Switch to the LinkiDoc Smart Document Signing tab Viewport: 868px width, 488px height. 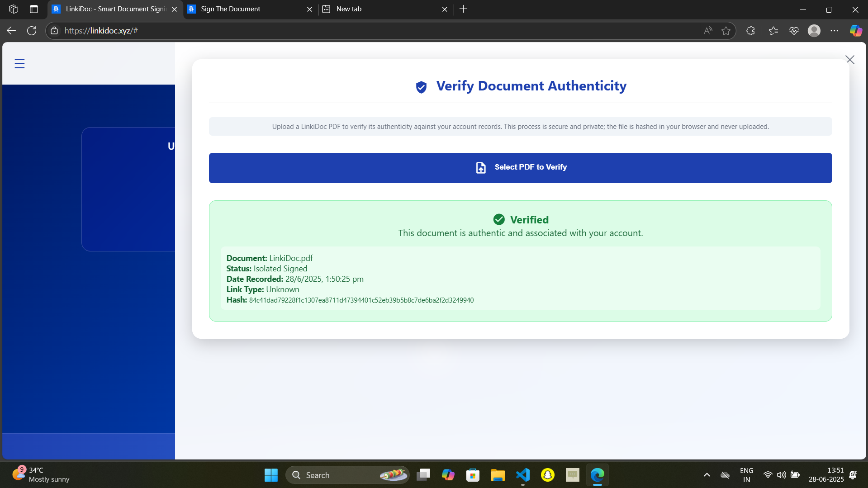point(115,9)
